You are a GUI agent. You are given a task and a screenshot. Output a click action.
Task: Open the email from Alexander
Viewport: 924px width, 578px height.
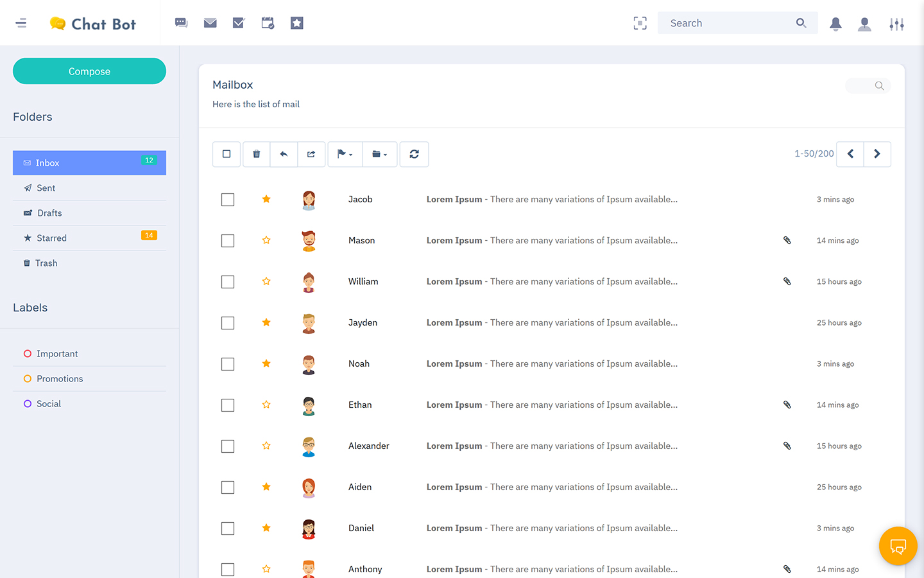pos(551,446)
